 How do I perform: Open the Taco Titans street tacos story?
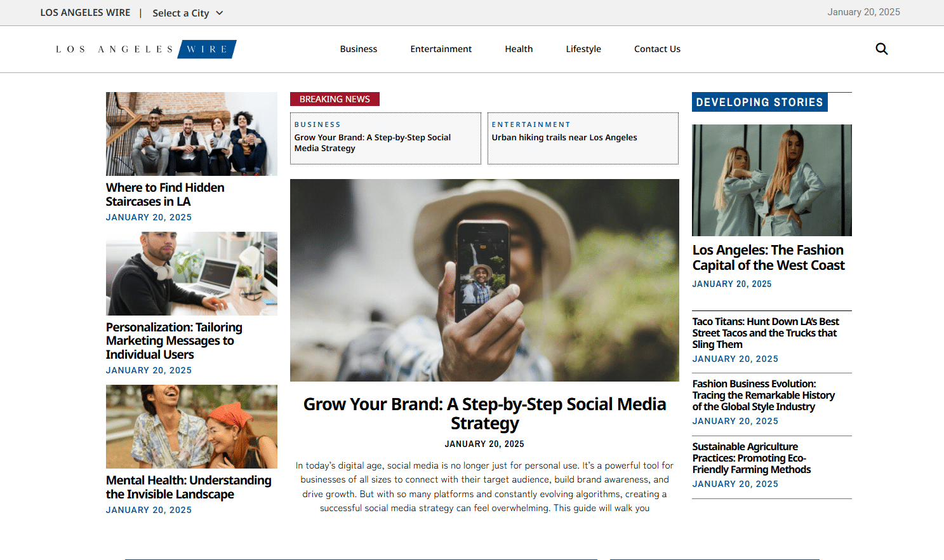(x=766, y=333)
